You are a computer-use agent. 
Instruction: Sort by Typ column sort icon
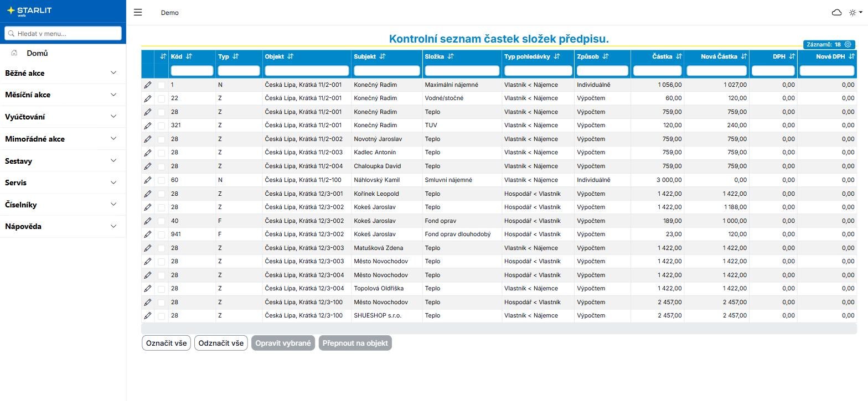point(235,56)
